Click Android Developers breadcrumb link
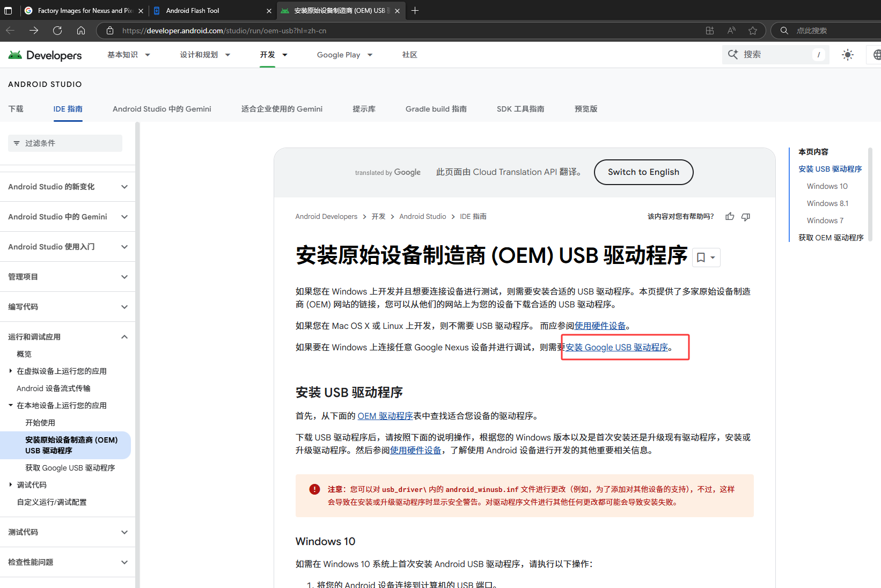Viewport: 881px width, 588px height. point(326,216)
